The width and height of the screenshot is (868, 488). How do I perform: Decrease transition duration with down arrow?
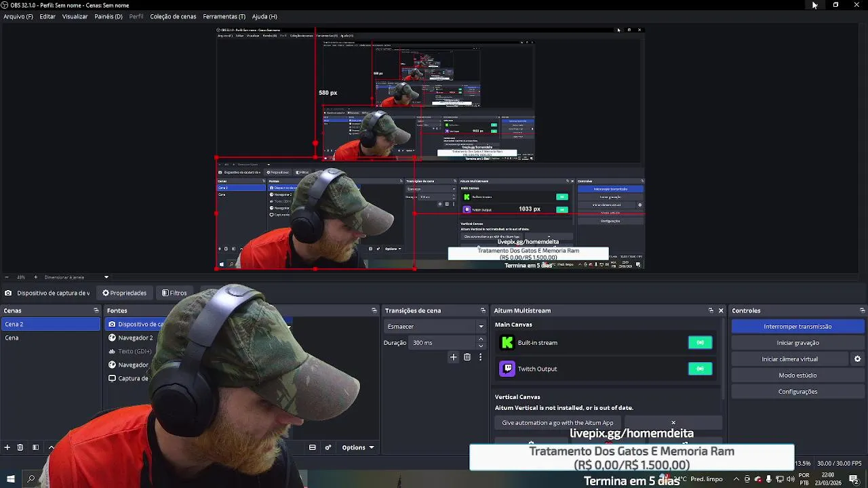pos(481,346)
